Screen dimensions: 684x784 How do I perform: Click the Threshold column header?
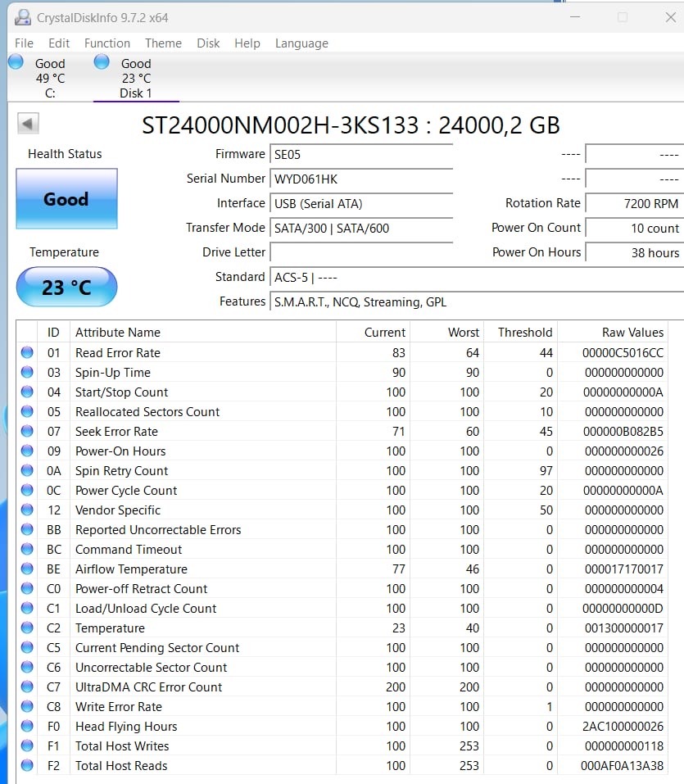pyautogui.click(x=521, y=333)
